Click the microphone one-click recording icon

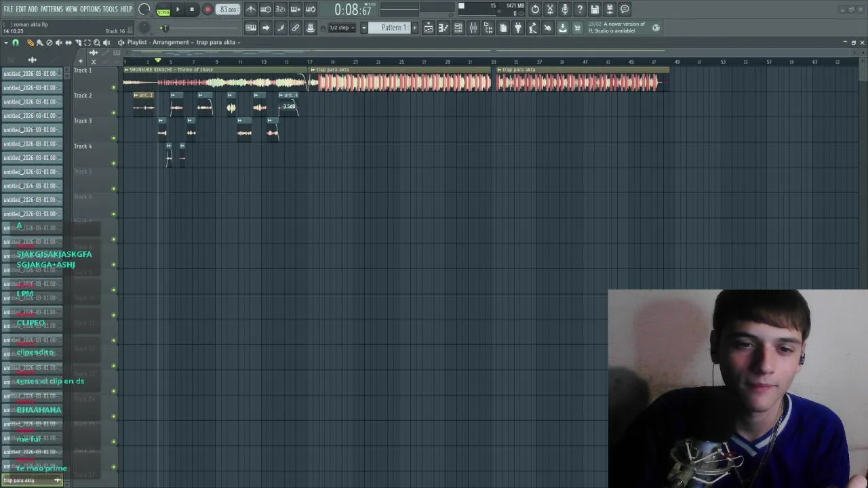tap(565, 9)
